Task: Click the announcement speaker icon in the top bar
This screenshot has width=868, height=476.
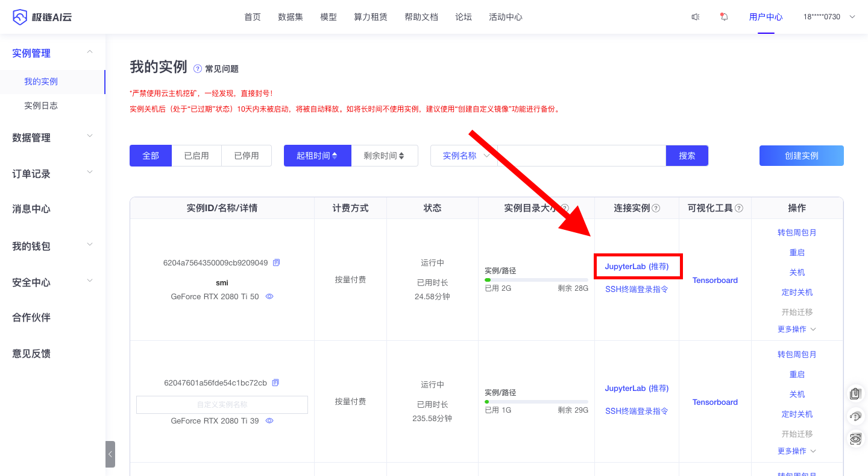Action: [x=696, y=17]
